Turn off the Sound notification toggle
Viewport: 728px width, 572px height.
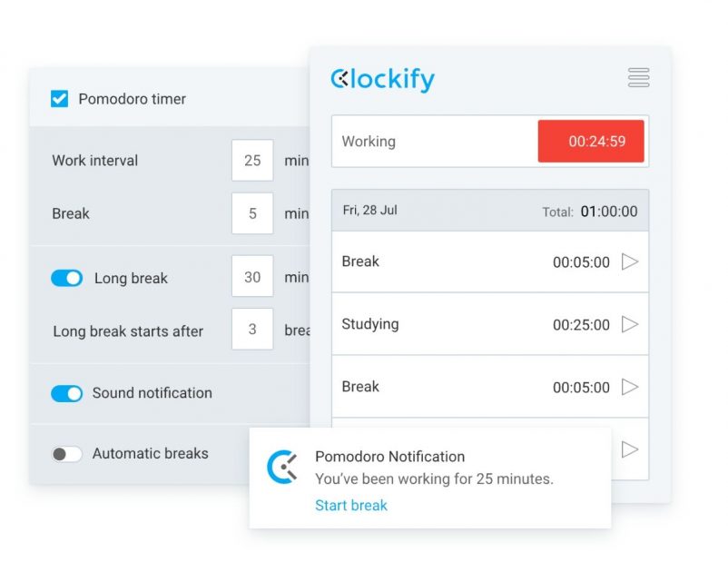[x=67, y=393]
